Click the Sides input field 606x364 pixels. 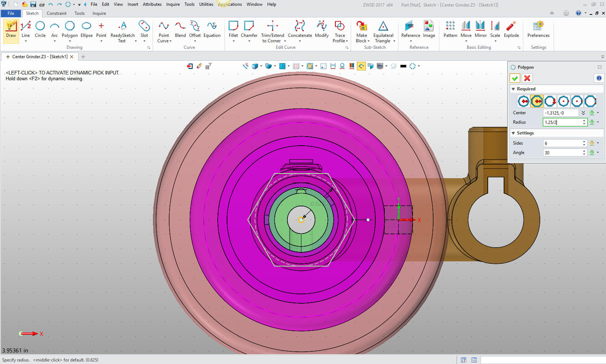point(563,143)
